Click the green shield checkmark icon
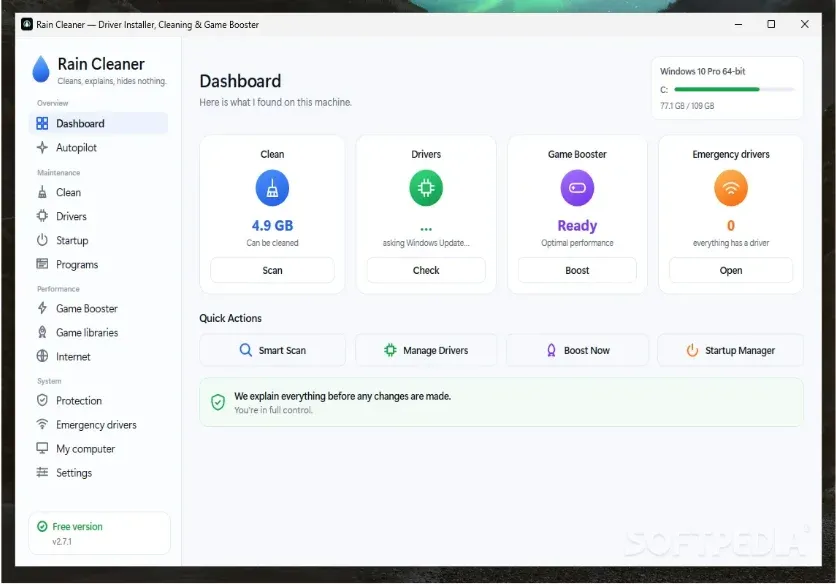This screenshot has height=584, width=836. pyautogui.click(x=218, y=402)
